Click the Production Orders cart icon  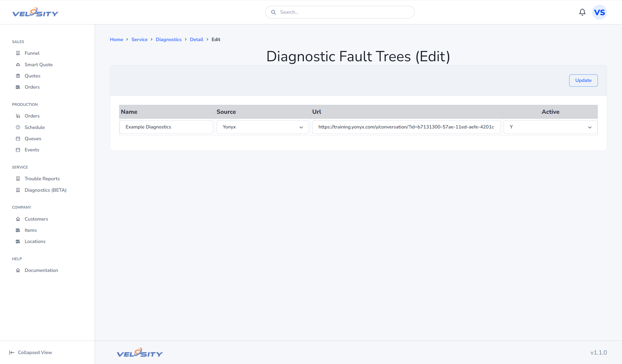pos(18,116)
